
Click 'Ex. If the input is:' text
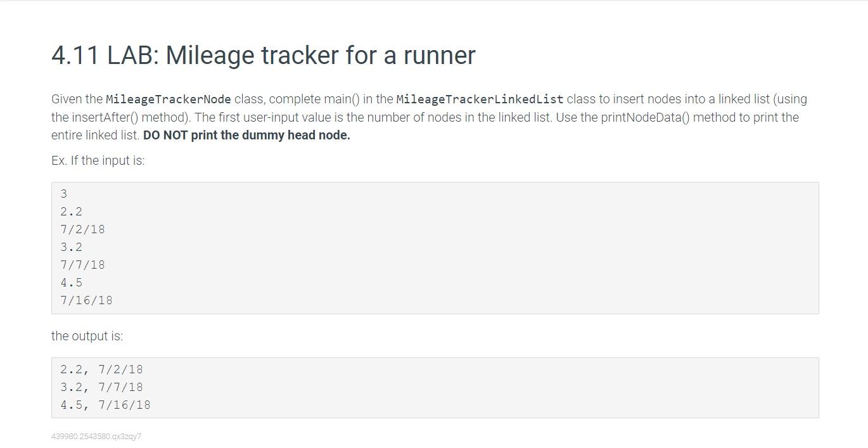pyautogui.click(x=98, y=160)
